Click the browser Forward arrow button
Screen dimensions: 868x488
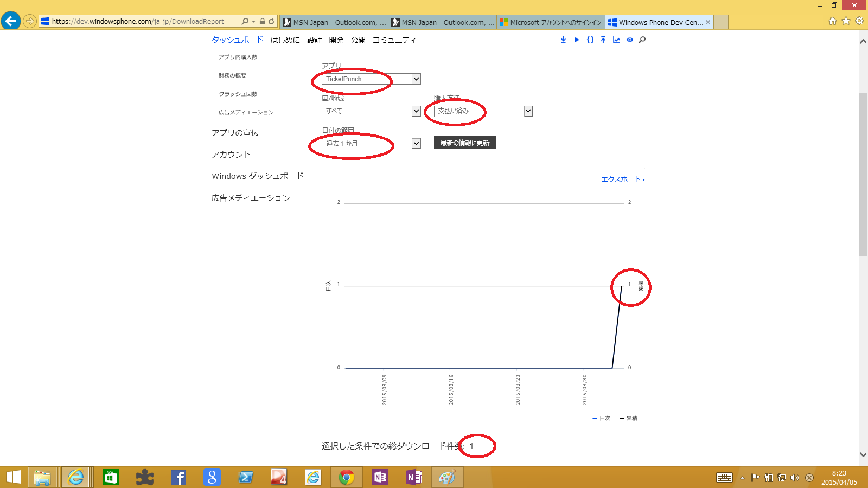(x=30, y=22)
